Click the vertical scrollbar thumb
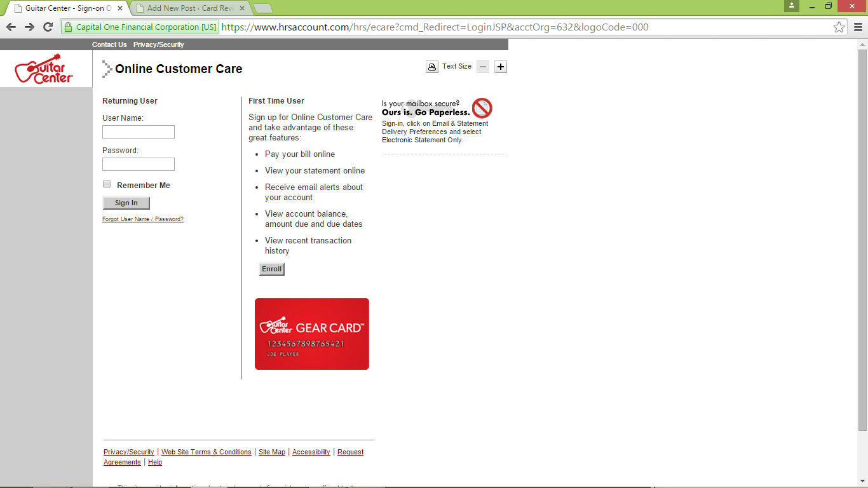 pos(862,240)
